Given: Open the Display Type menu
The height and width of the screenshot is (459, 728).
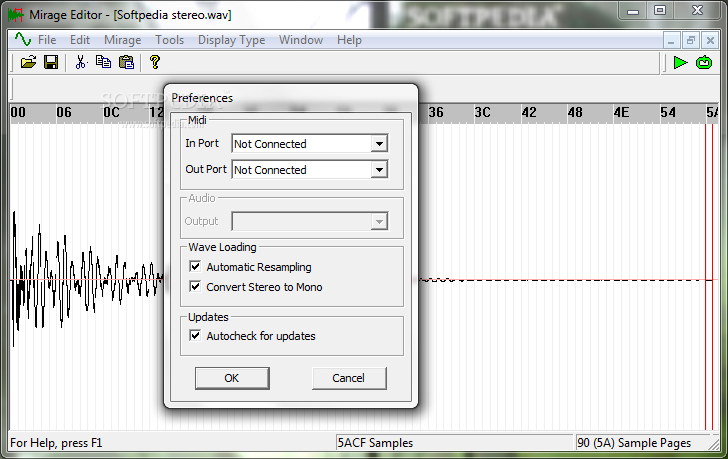Looking at the screenshot, I should (232, 40).
